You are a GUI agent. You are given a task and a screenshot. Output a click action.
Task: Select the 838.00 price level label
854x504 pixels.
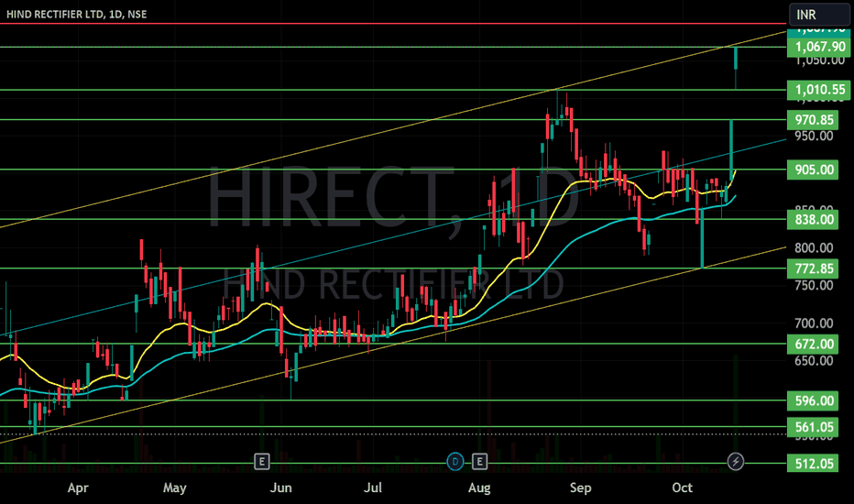pos(813,220)
